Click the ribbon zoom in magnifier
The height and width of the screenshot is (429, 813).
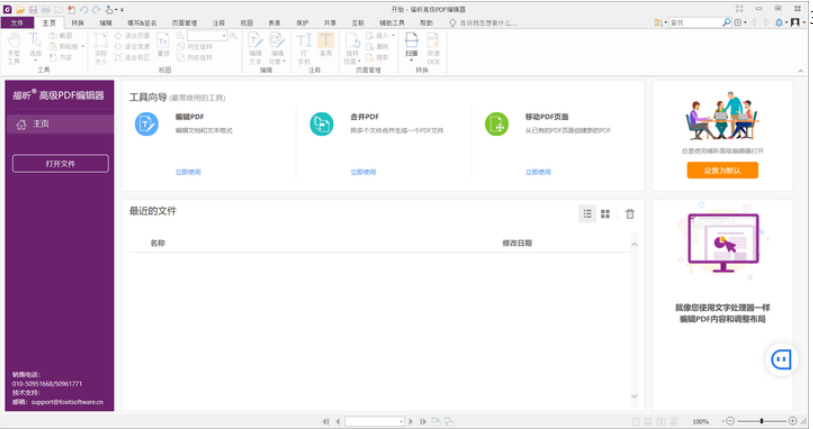(x=234, y=36)
